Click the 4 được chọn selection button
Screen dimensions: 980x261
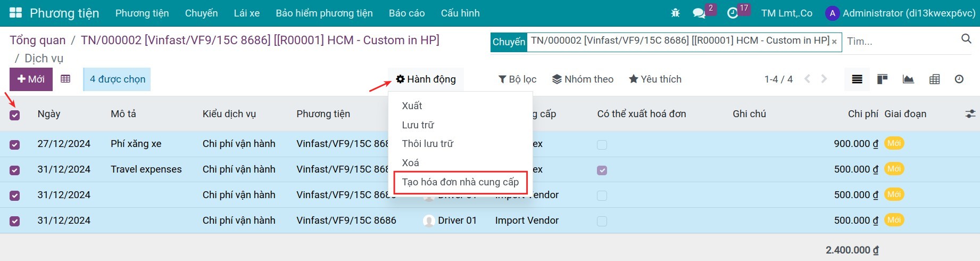[117, 79]
